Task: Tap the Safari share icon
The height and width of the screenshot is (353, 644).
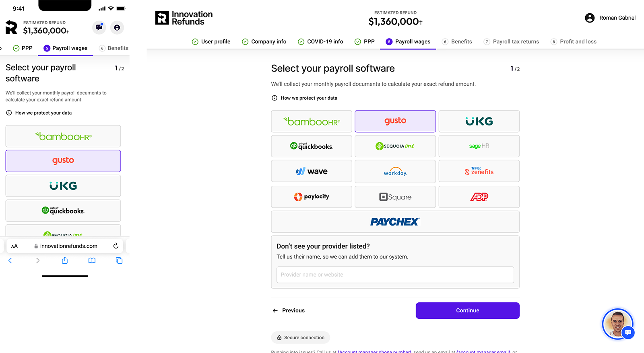Action: [x=65, y=261]
